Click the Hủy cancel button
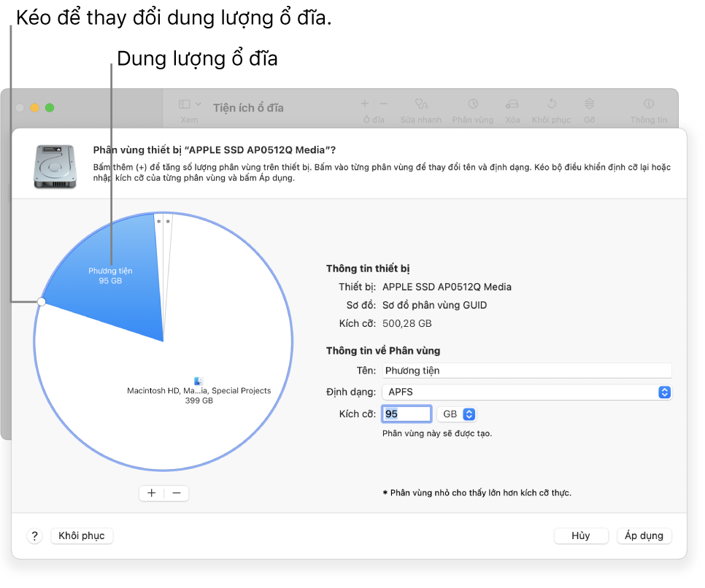Image resolution: width=705 pixels, height=588 pixels. [x=581, y=536]
